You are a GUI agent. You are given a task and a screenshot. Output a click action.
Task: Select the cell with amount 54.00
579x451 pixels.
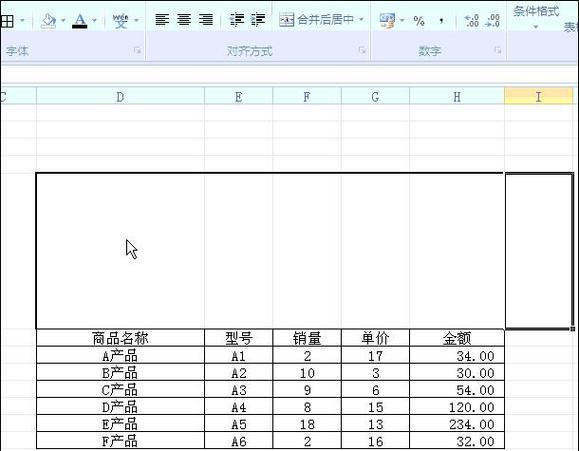pos(457,389)
